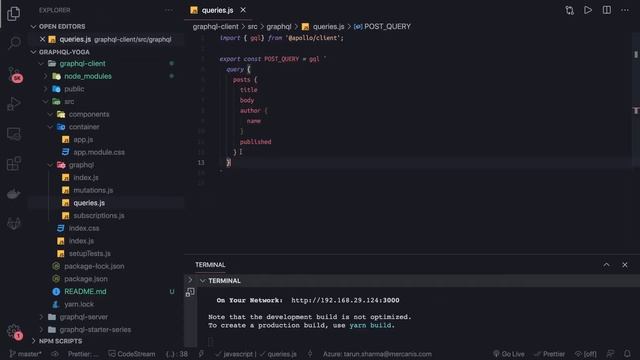
Task: Open app.js in the container folder
Action: (x=83, y=140)
